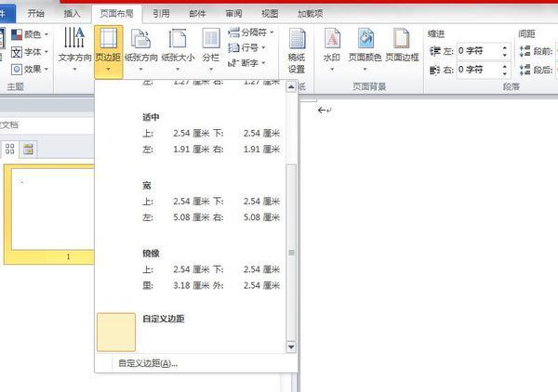
Task: Switch to the 审阅 ribbon tab
Action: point(235,14)
